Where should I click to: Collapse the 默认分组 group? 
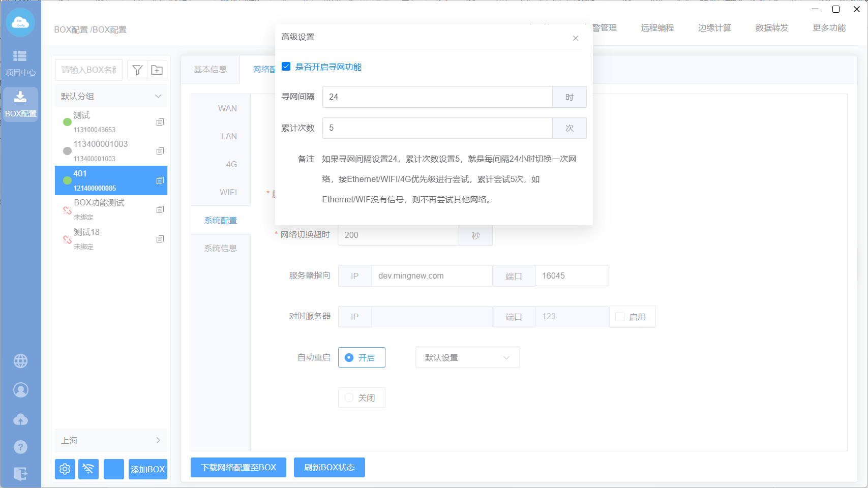158,96
